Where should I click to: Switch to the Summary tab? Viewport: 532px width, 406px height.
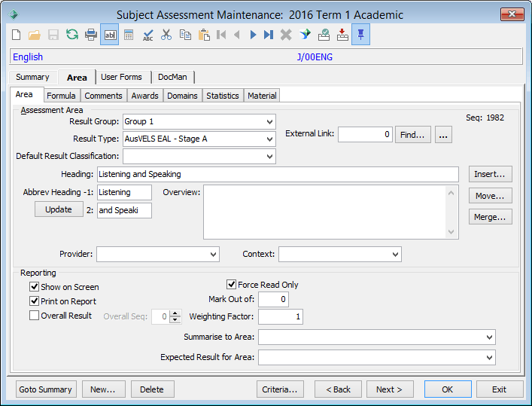tap(32, 77)
